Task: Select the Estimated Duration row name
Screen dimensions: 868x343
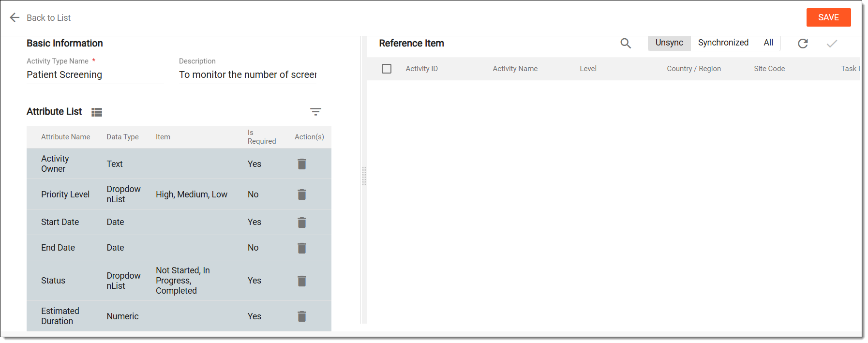Action: pyautogui.click(x=60, y=316)
